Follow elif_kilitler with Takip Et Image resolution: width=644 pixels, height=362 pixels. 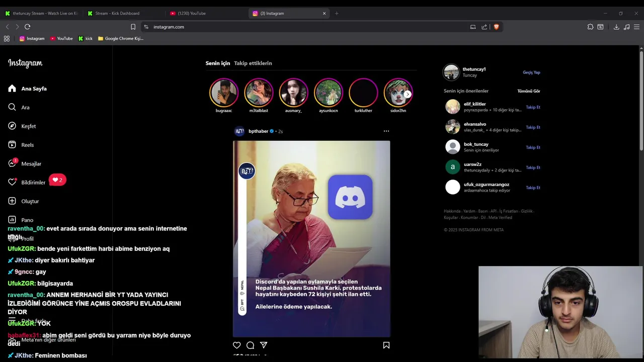[x=533, y=107]
